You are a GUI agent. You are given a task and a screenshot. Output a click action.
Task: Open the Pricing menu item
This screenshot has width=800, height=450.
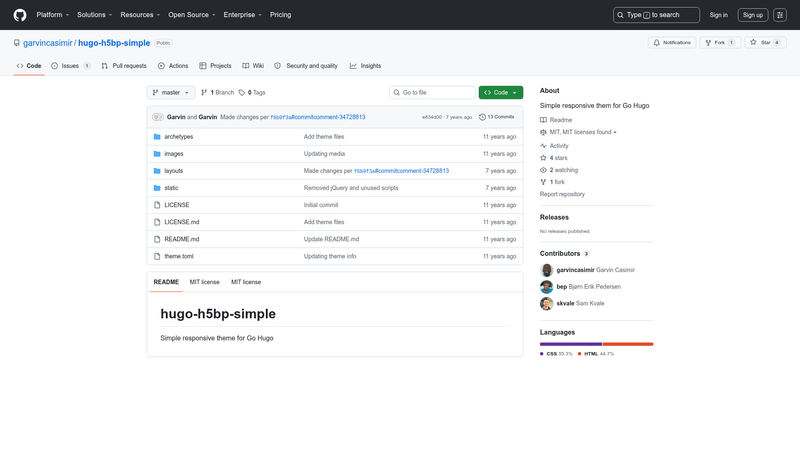pos(281,15)
